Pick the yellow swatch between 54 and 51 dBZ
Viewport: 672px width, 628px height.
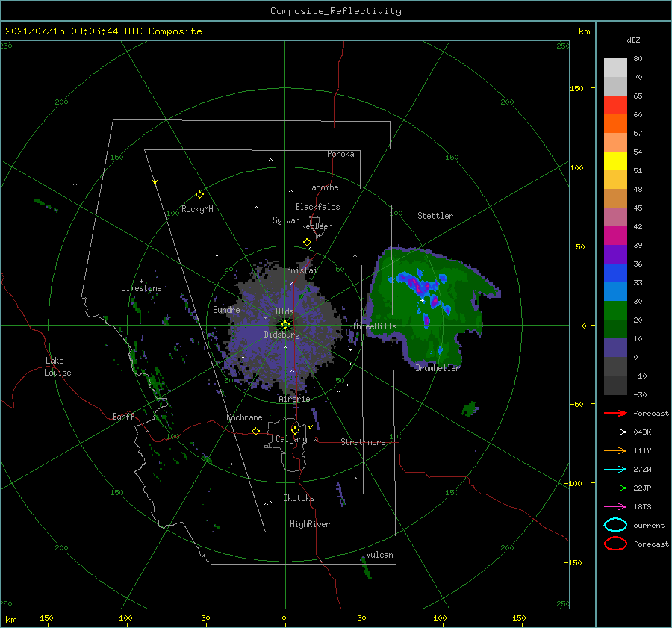coord(615,161)
